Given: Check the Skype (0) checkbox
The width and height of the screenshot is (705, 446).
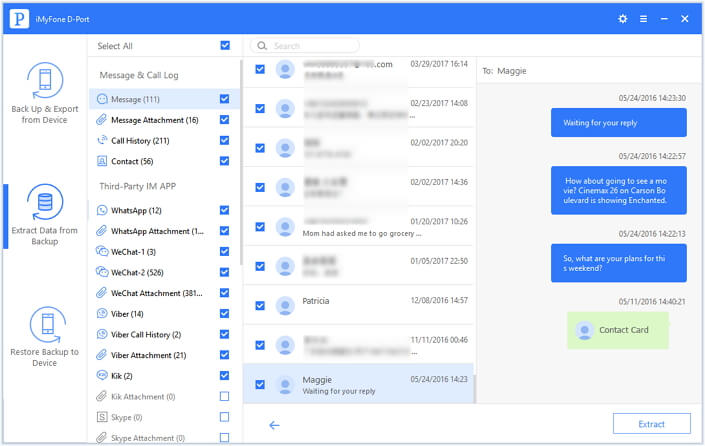Looking at the screenshot, I should [x=224, y=417].
